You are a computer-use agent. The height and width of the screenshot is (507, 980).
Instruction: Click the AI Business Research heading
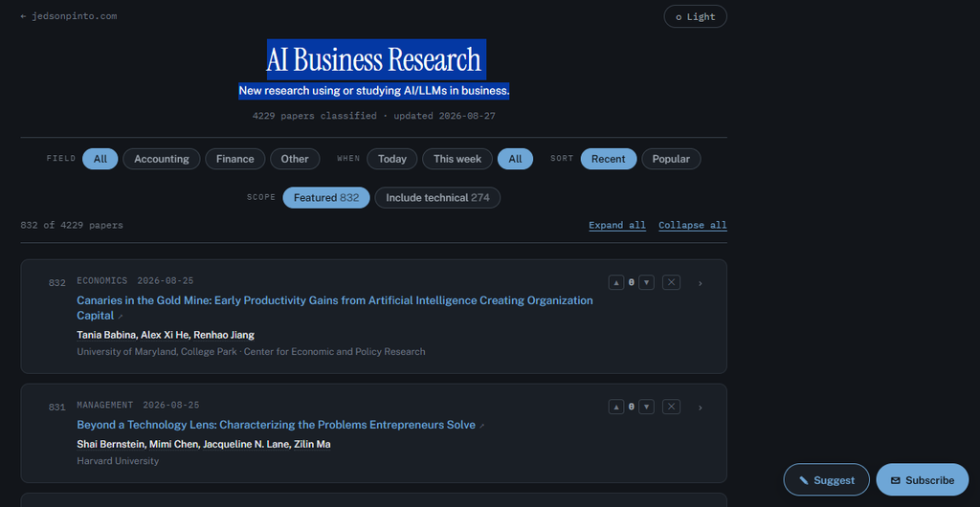pyautogui.click(x=374, y=59)
